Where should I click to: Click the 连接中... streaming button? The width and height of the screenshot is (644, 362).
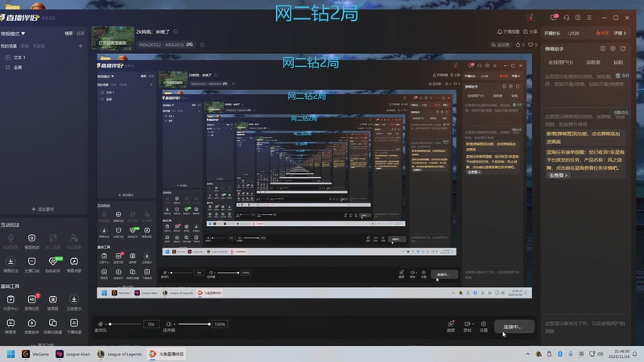(x=514, y=327)
